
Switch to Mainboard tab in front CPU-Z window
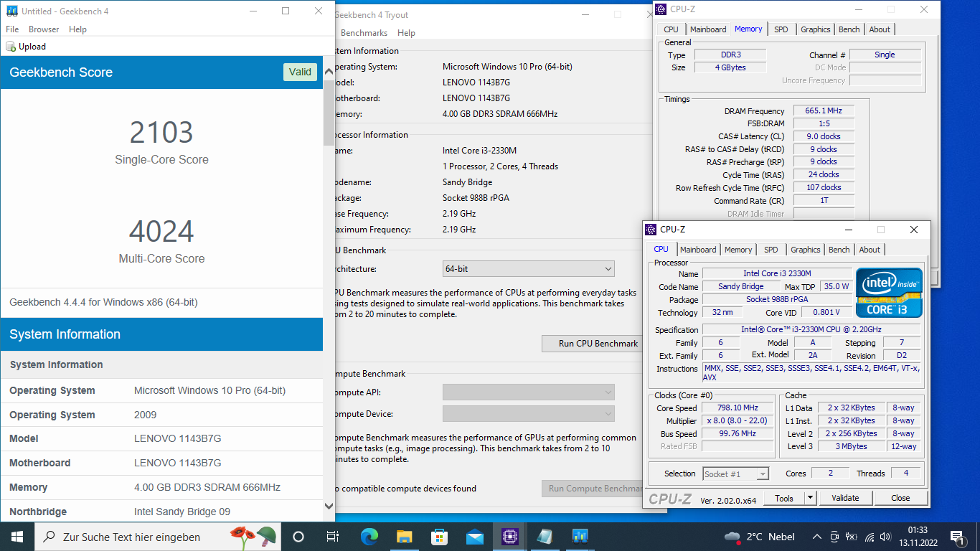(x=698, y=250)
